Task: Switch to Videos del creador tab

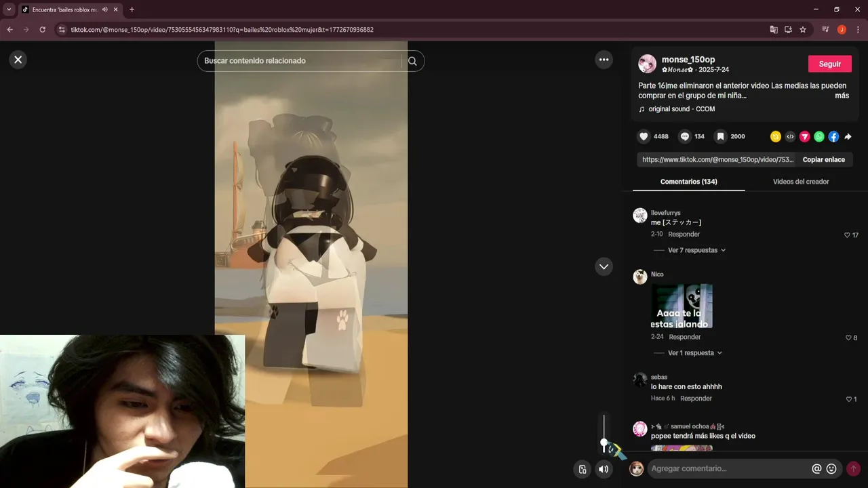Action: [801, 182]
